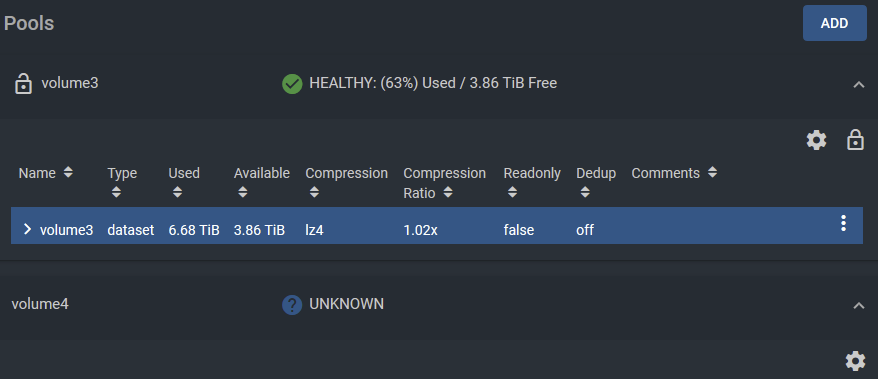Open the volume3 dataset three-dot menu
The width and height of the screenshot is (878, 379).
coord(843,223)
